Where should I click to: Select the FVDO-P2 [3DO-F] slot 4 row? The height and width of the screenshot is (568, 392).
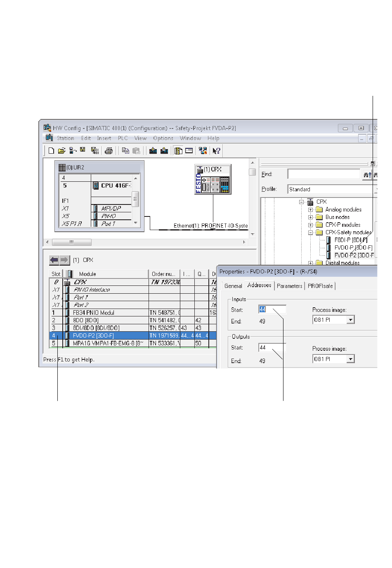coord(132,335)
